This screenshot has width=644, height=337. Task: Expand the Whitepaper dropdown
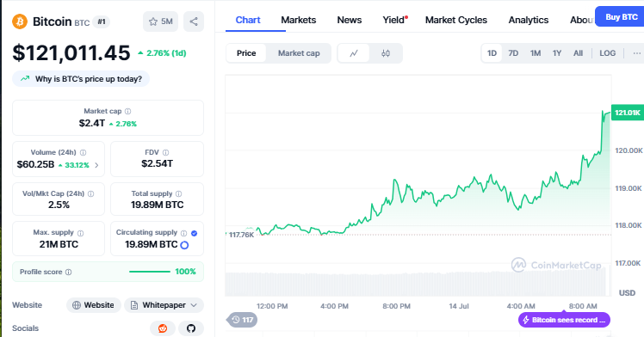[164, 305]
